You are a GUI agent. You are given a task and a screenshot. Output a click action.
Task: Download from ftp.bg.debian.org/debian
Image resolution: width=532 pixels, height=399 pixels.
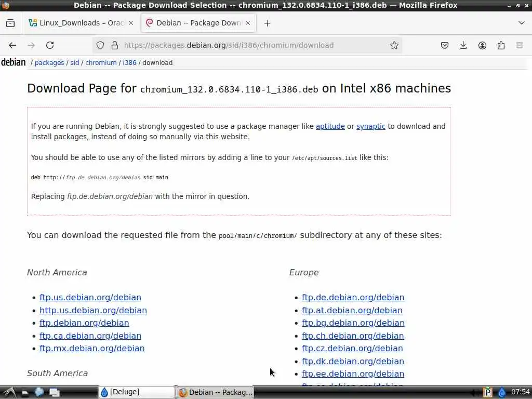click(353, 323)
